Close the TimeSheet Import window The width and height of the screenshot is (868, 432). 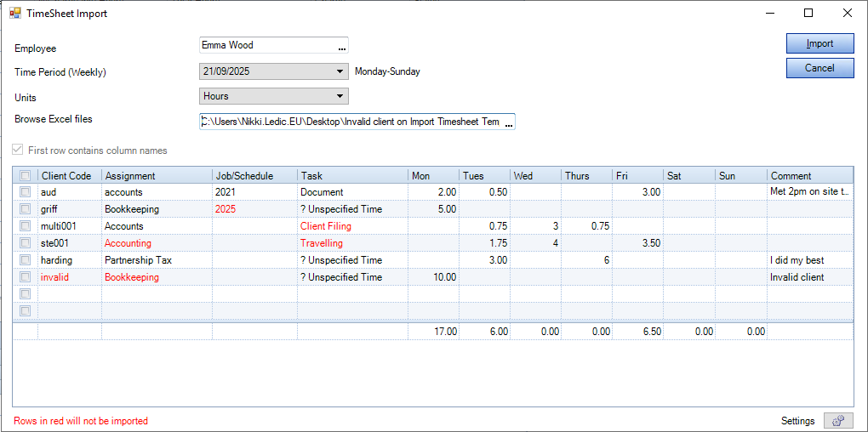(847, 14)
